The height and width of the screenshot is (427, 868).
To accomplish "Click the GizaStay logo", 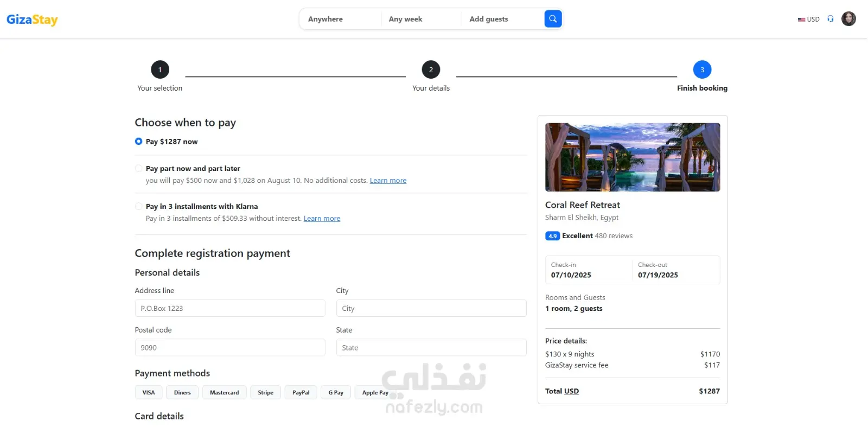I will pos(32,20).
